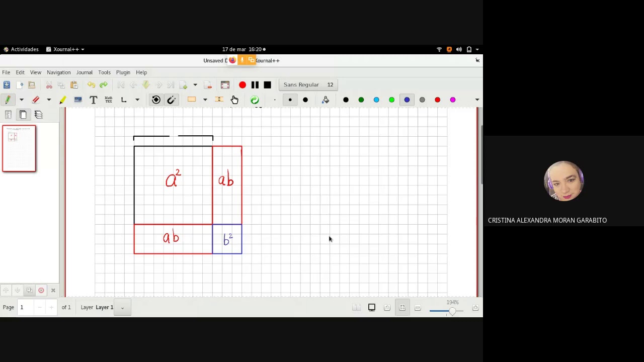Select the Eraser tool
The height and width of the screenshot is (362, 644).
pos(36,100)
